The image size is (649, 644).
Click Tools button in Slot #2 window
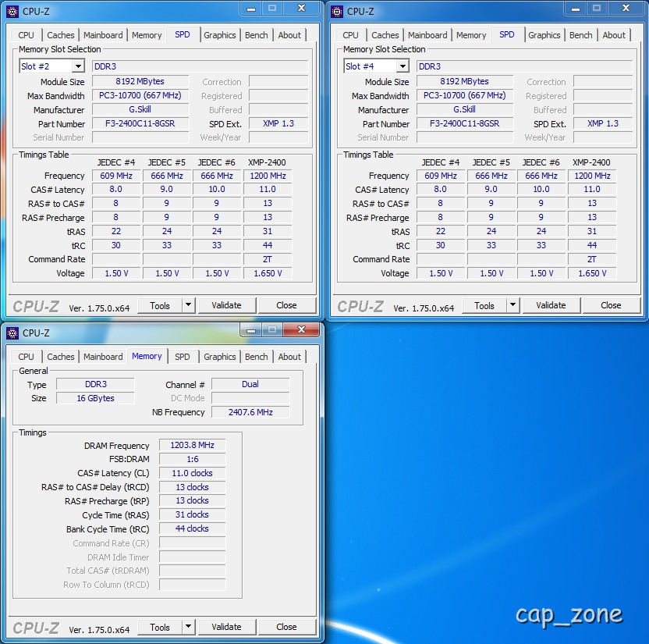160,306
